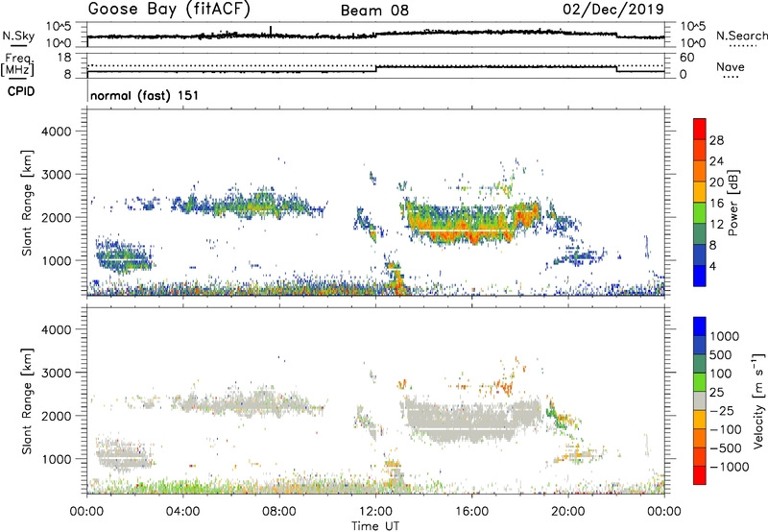Click the frequency step-up line at 12:00
The width and height of the screenshot is (768, 532).
click(375, 69)
